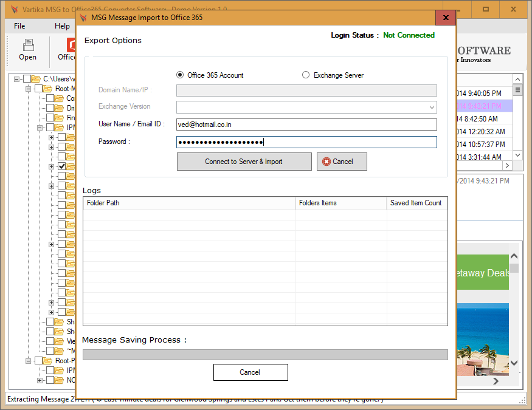Select the Exchange Server radio button
This screenshot has height=410, width=532.
pos(306,75)
